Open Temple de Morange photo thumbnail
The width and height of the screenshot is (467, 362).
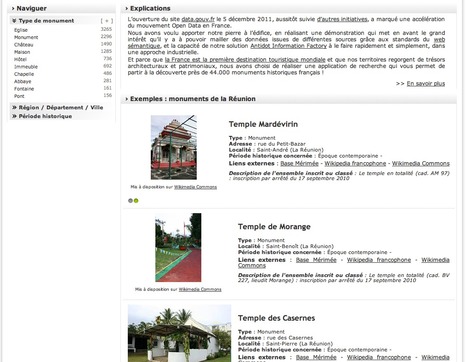click(178, 247)
